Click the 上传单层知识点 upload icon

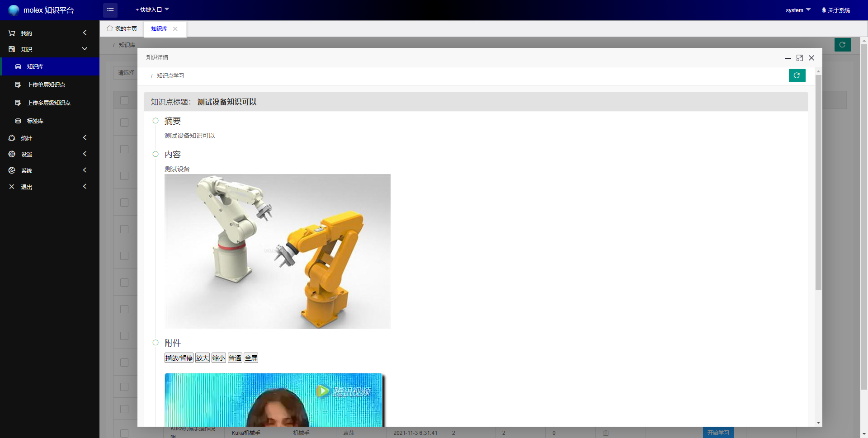coord(18,85)
